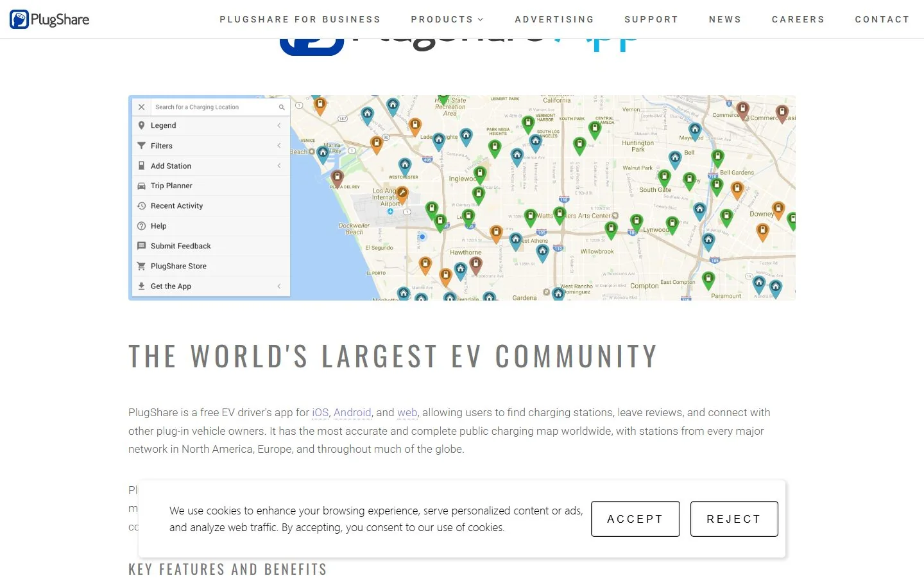This screenshot has width=924, height=578.
Task: Expand the Filters row chevron
Action: [x=279, y=146]
